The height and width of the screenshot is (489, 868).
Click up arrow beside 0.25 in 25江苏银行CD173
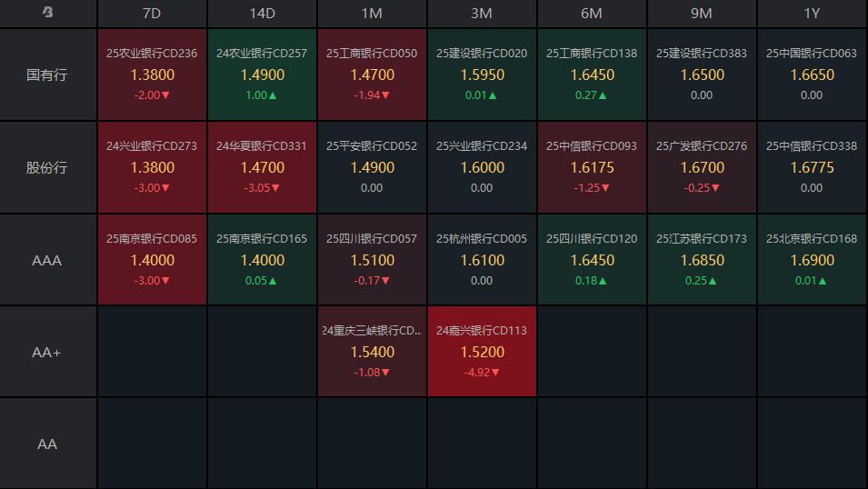(713, 281)
